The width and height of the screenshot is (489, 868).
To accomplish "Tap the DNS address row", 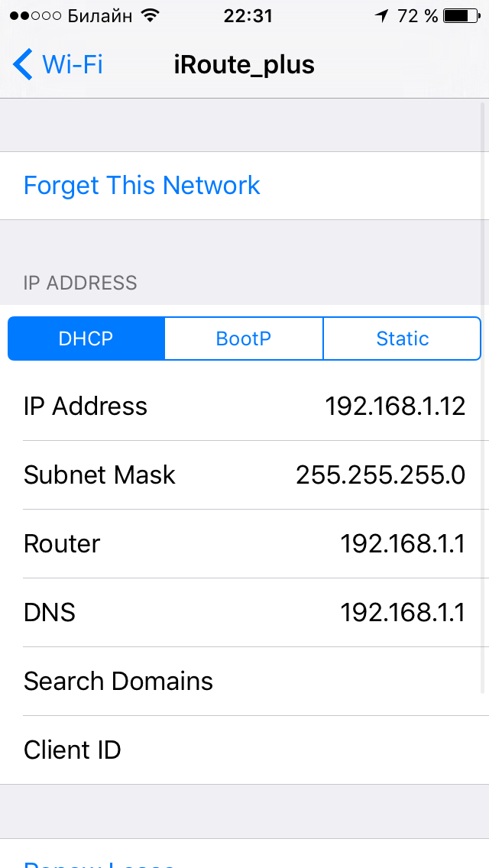I will [x=244, y=613].
